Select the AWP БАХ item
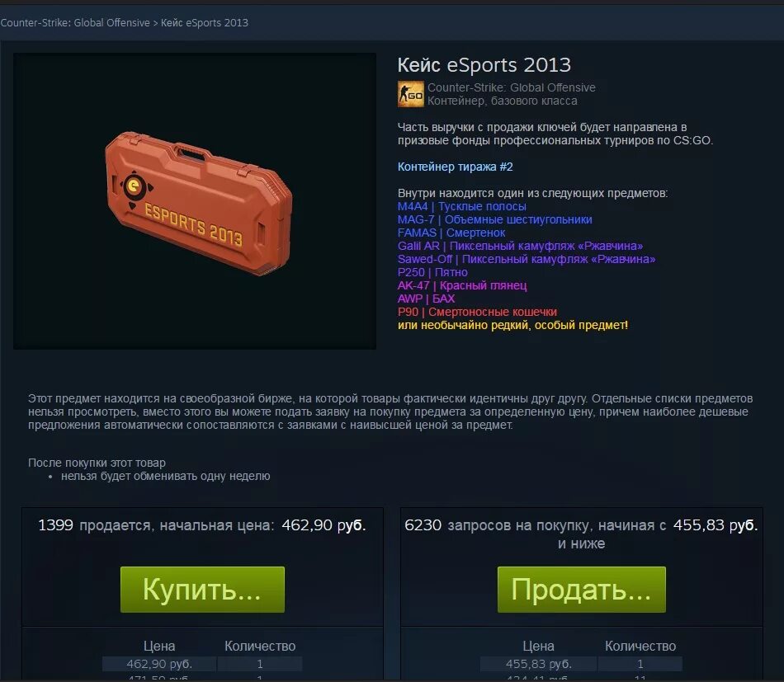 (x=426, y=299)
